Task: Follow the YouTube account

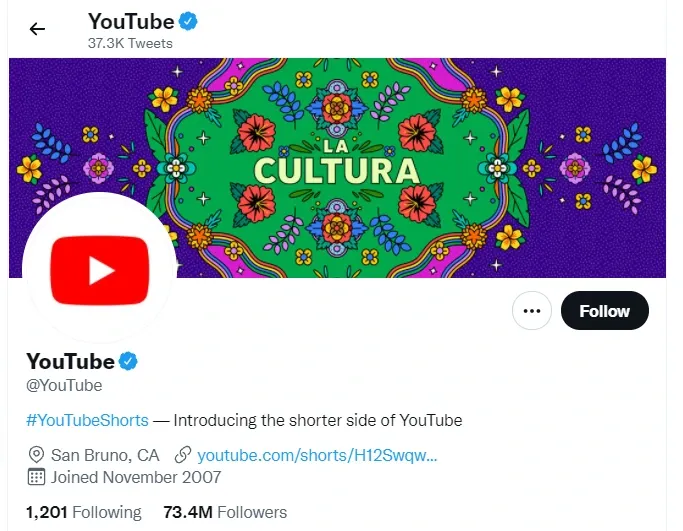Action: [604, 311]
